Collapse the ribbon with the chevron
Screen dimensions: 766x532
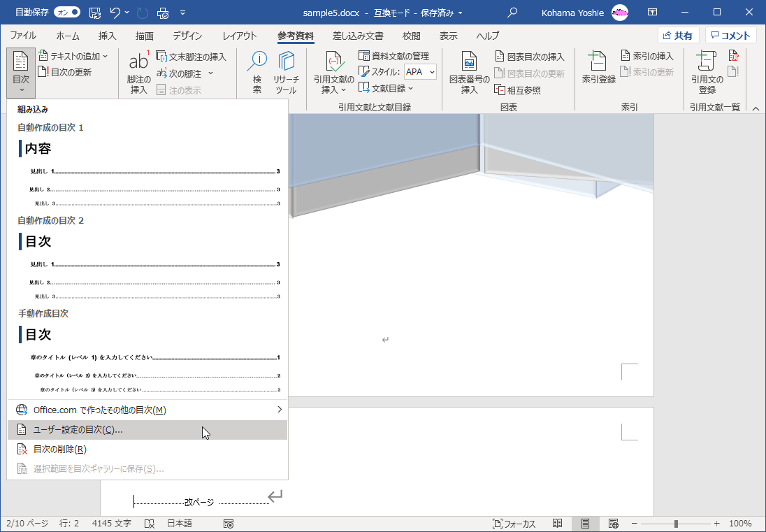coord(756,108)
